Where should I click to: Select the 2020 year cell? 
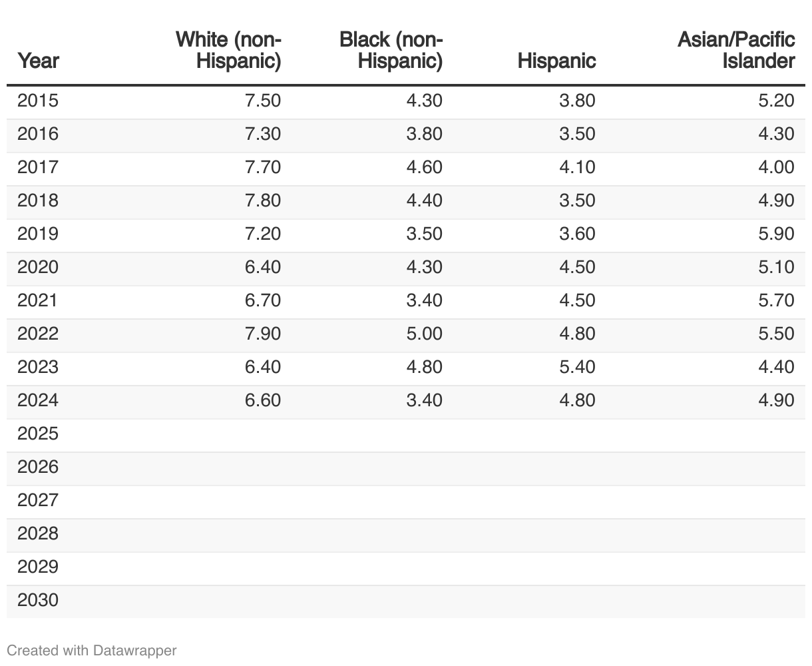(x=38, y=267)
